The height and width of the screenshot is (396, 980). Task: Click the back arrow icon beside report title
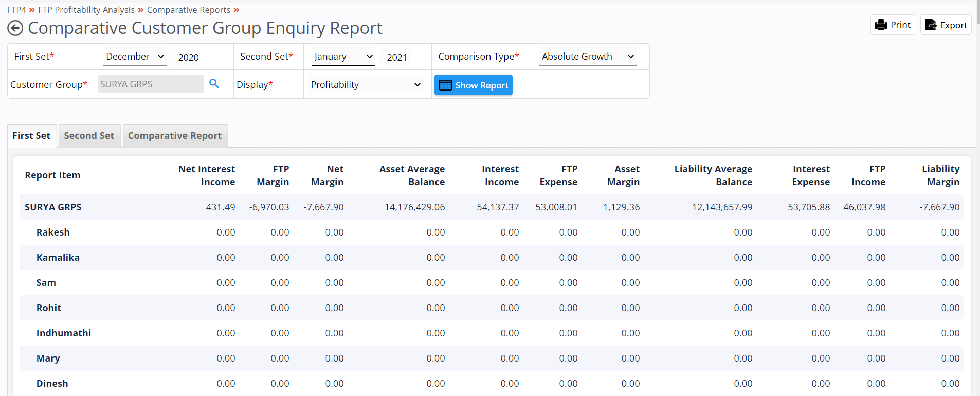pyautogui.click(x=15, y=28)
